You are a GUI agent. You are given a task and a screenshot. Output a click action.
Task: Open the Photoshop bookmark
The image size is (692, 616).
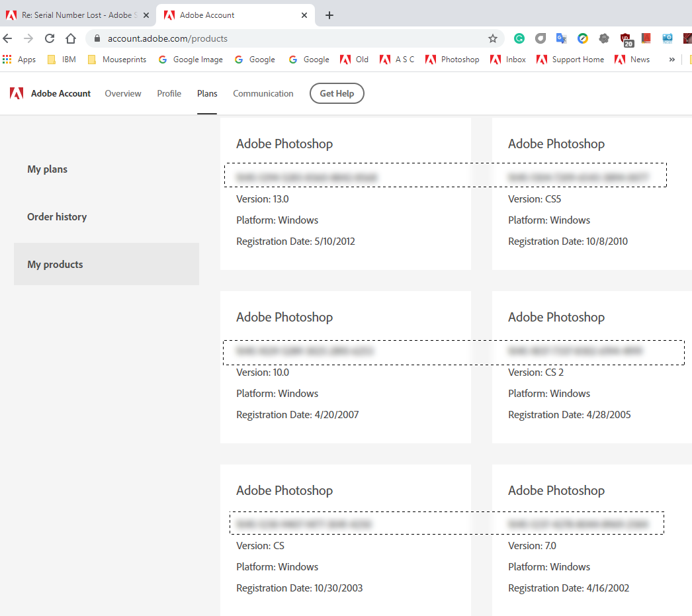[458, 59]
